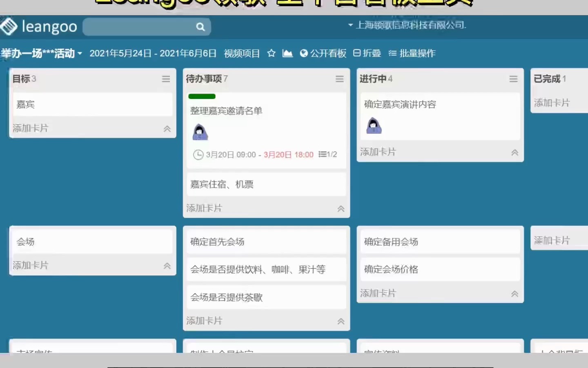Open the 视频项目 project link
Image resolution: width=588 pixels, height=368 pixels.
click(242, 54)
